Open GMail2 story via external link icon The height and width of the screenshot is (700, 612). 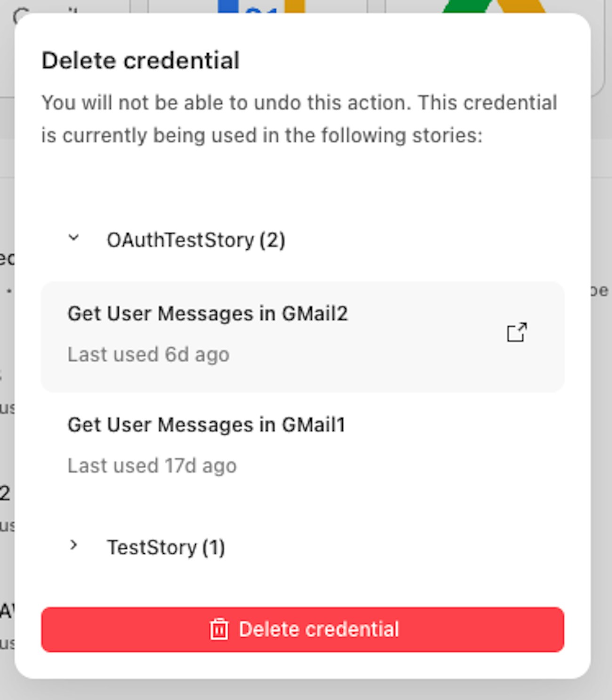516,333
